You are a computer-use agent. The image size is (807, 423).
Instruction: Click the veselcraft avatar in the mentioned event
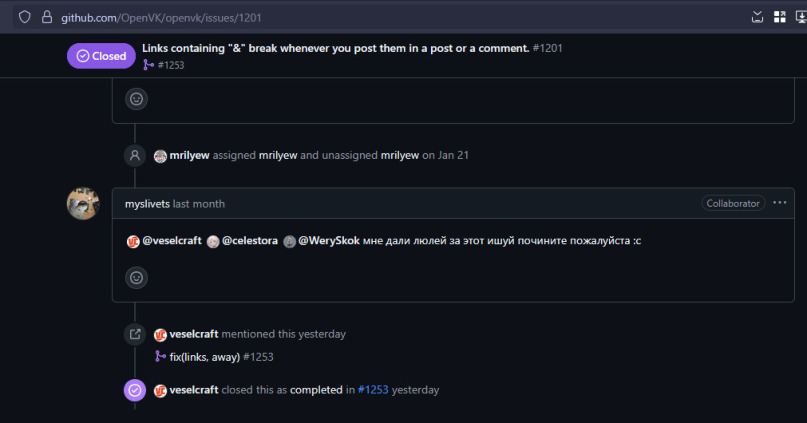tap(160, 334)
